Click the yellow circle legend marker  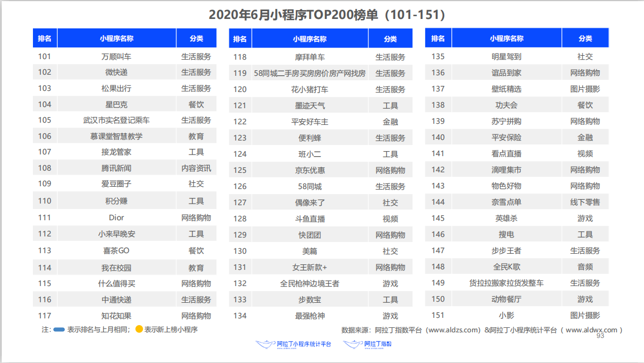139,329
